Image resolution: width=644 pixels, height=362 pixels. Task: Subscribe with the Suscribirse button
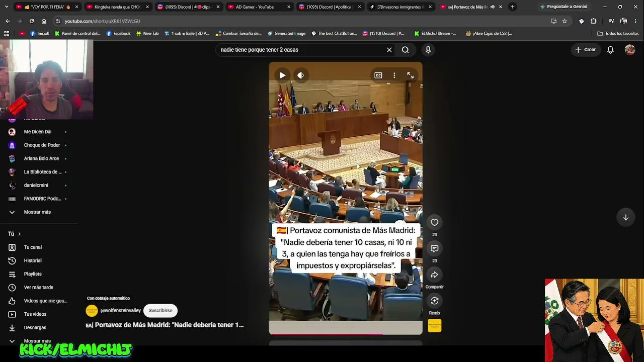tap(160, 311)
